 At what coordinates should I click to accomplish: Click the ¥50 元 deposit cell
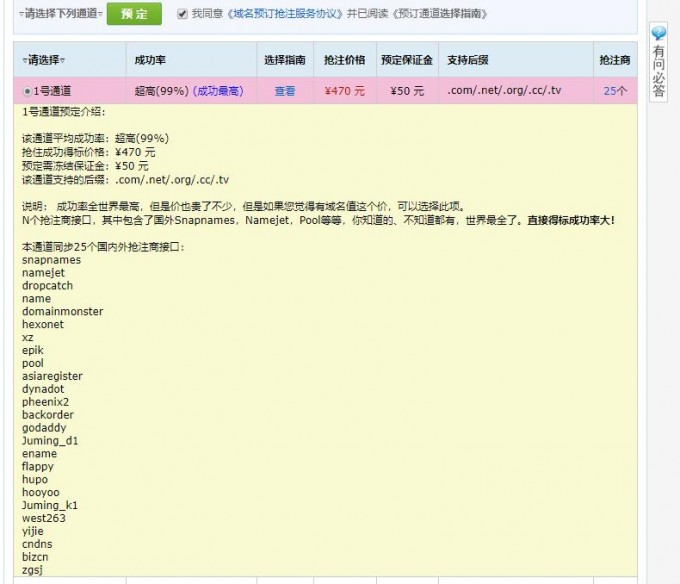click(x=407, y=91)
